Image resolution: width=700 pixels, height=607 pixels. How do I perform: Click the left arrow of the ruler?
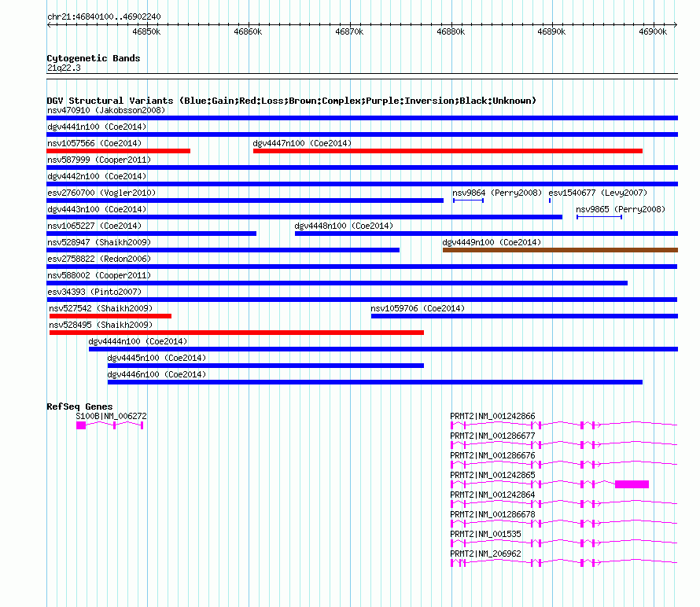point(49,24)
